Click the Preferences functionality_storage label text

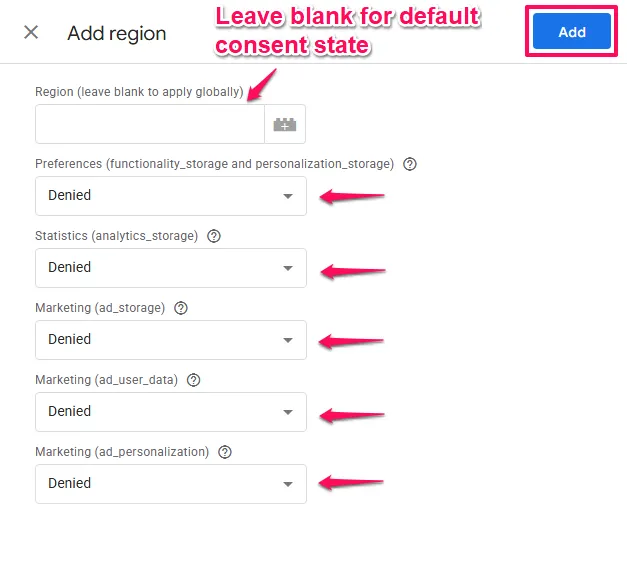click(x=214, y=164)
